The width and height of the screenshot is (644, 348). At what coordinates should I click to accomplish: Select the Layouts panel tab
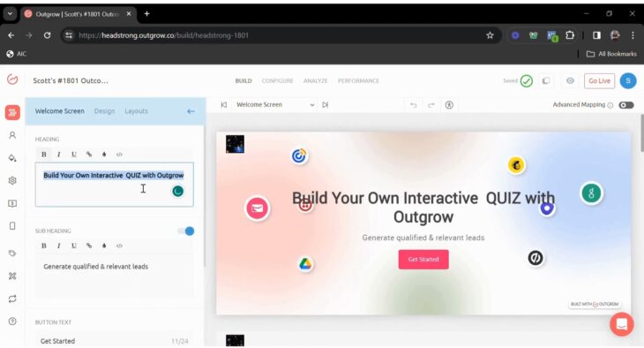point(137,111)
